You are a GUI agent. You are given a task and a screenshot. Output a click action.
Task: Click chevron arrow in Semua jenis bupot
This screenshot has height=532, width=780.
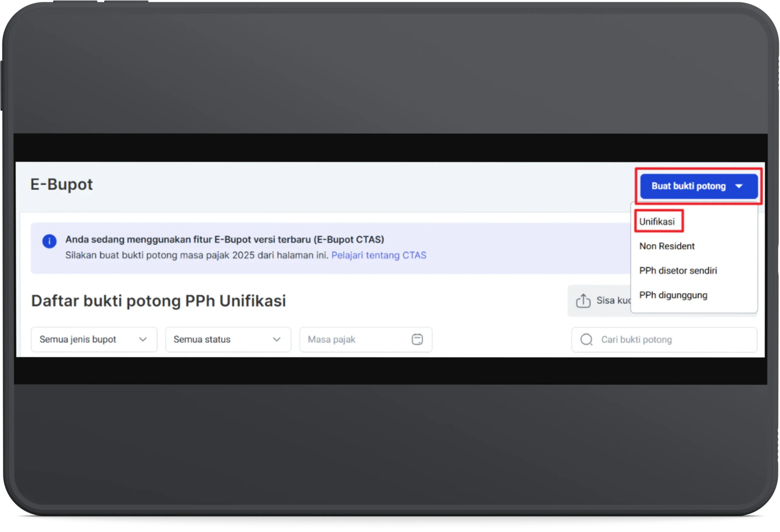pyautogui.click(x=143, y=340)
